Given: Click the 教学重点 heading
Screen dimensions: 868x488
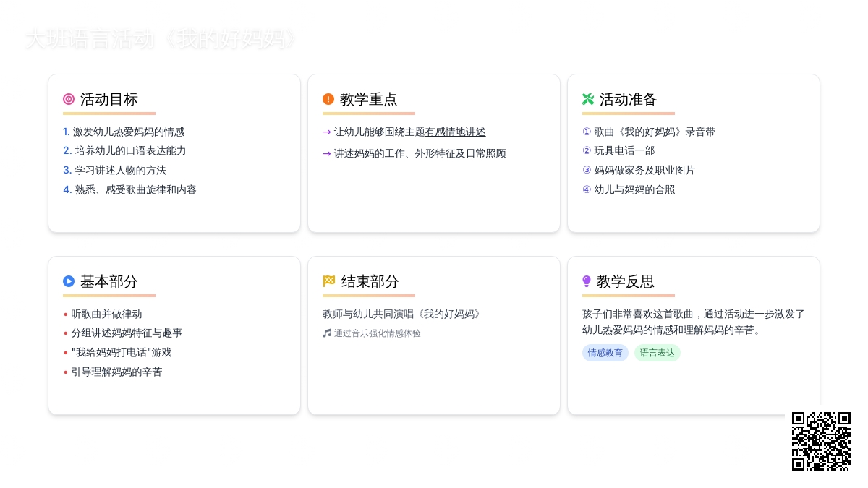Looking at the screenshot, I should point(369,99).
